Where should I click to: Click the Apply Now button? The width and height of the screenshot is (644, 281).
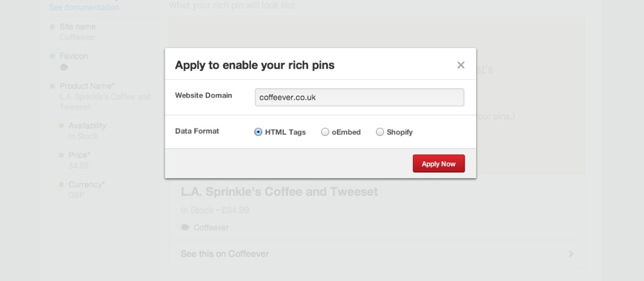[x=439, y=163]
